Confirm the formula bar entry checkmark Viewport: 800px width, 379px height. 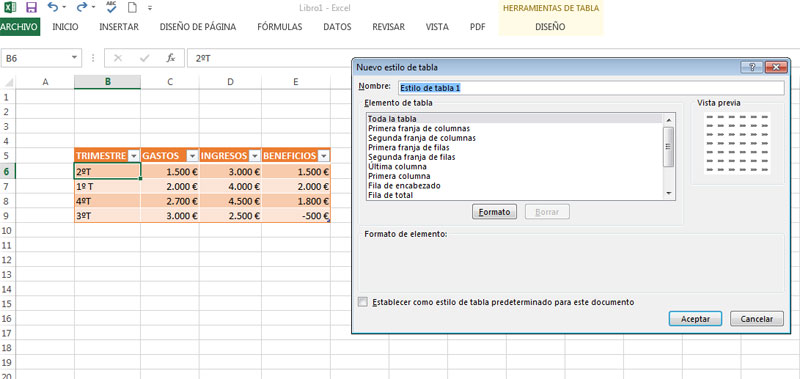(144, 58)
